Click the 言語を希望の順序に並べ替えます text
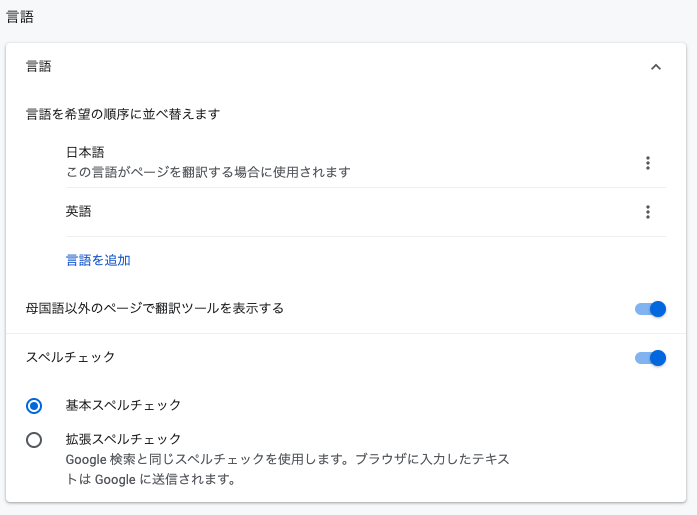This screenshot has width=697, height=515. [123, 114]
